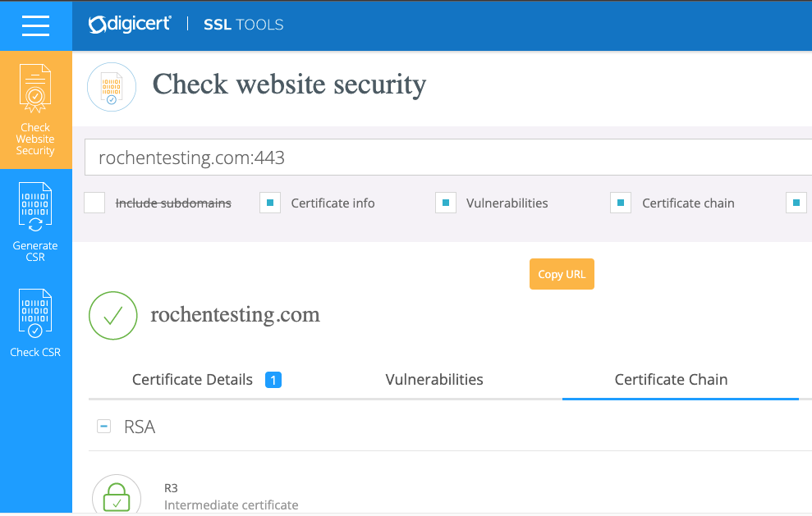Click the DigiCert logo
This screenshot has width=812, height=516.
coord(130,25)
